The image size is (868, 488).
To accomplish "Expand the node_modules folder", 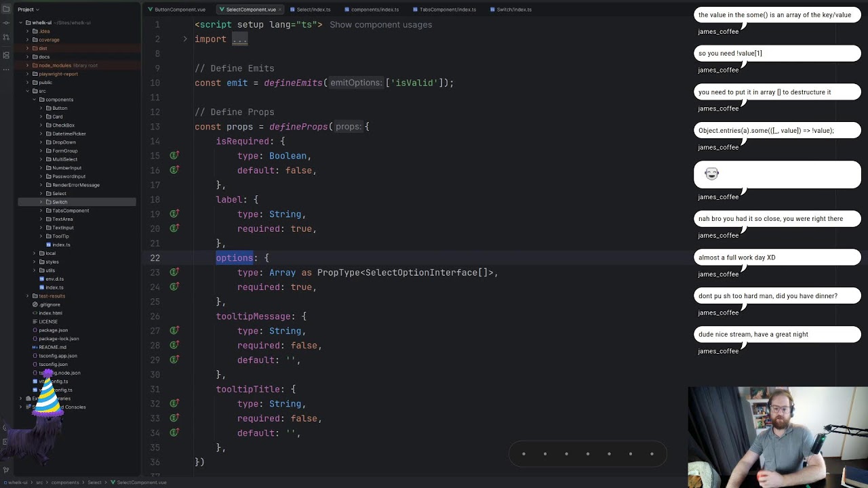I will tap(28, 65).
